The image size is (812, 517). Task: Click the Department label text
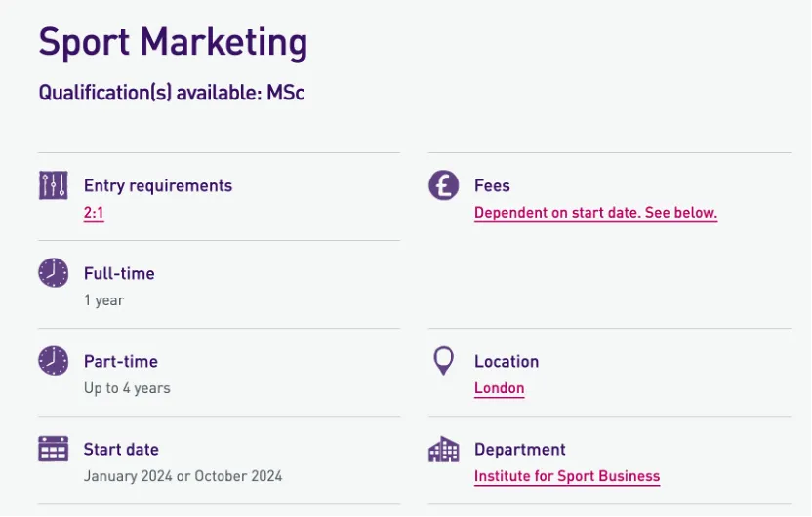[519, 449]
